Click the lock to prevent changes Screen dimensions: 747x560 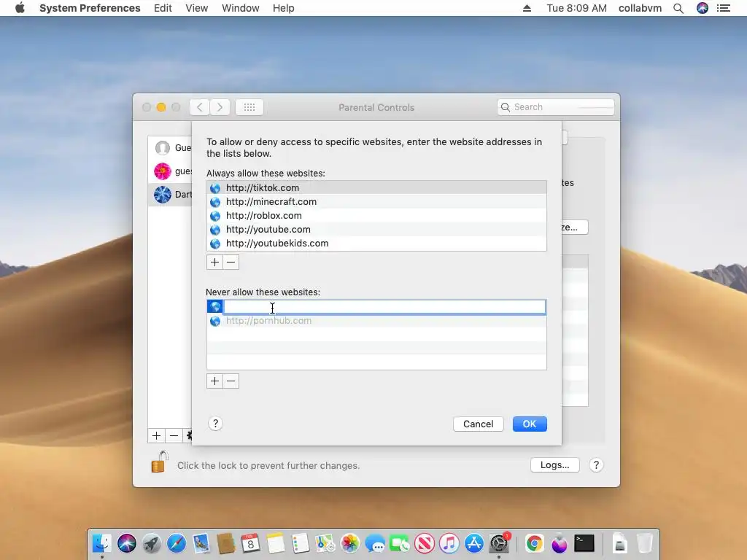coord(160,462)
